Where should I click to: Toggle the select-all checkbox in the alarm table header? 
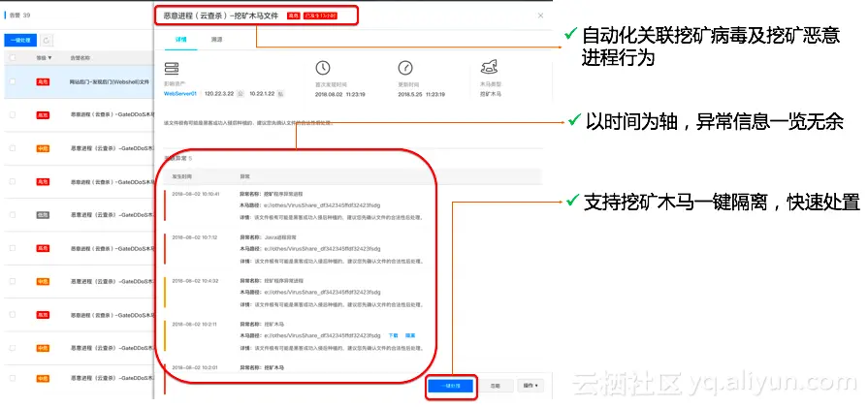coord(13,57)
